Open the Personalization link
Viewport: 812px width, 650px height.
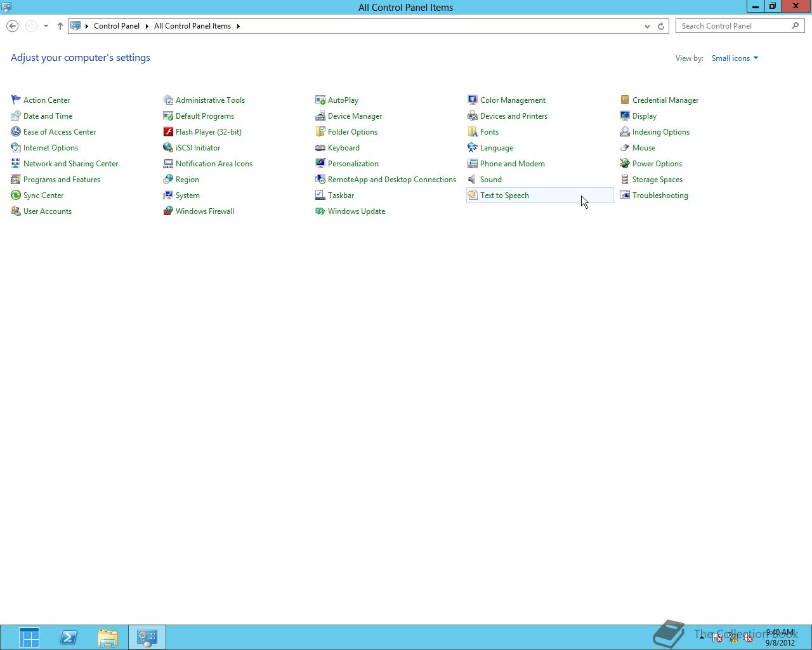click(x=353, y=164)
